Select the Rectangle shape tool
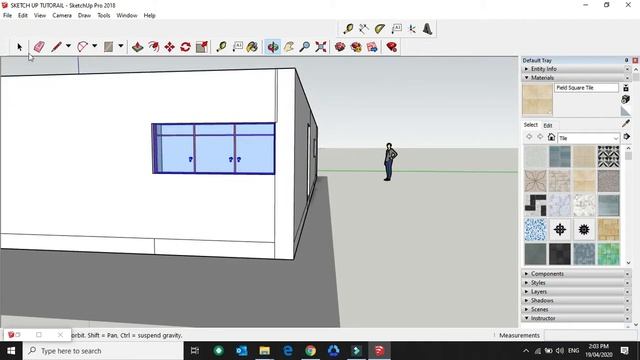Image resolution: width=640 pixels, height=360 pixels. pos(108,47)
